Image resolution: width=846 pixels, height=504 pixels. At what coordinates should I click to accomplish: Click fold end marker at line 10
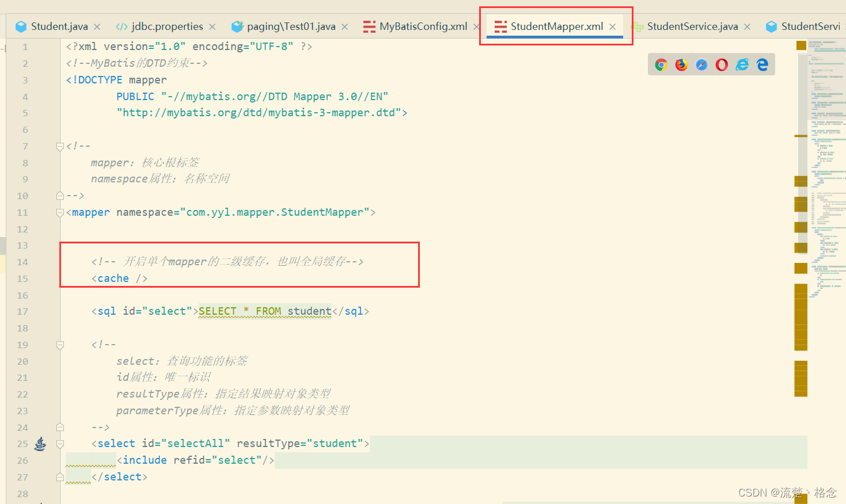(x=60, y=196)
